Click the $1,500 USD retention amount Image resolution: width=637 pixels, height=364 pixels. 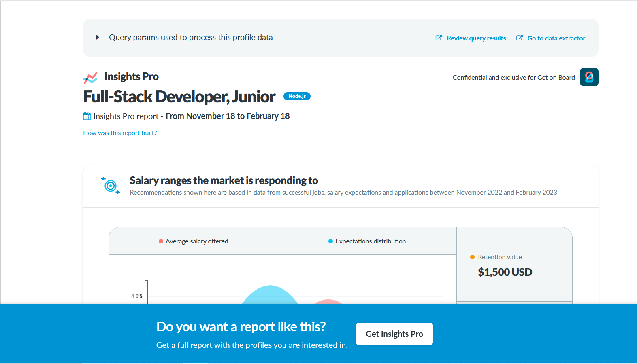point(505,272)
